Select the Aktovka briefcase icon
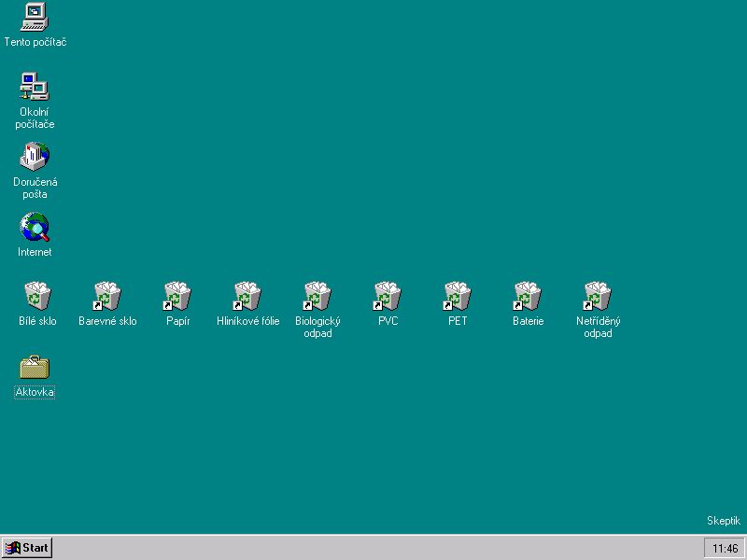The width and height of the screenshot is (747, 560). pyautogui.click(x=35, y=367)
